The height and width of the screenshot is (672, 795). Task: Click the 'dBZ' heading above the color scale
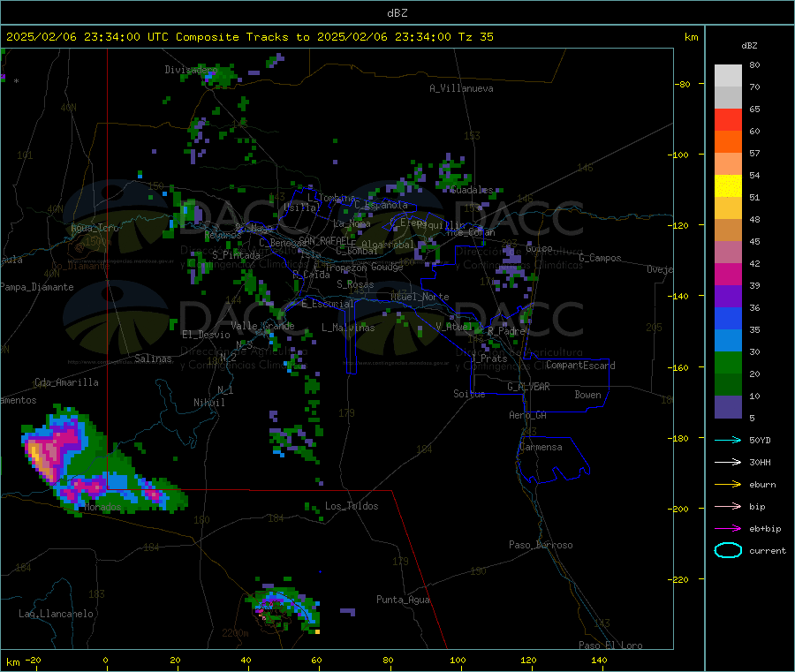(x=749, y=46)
